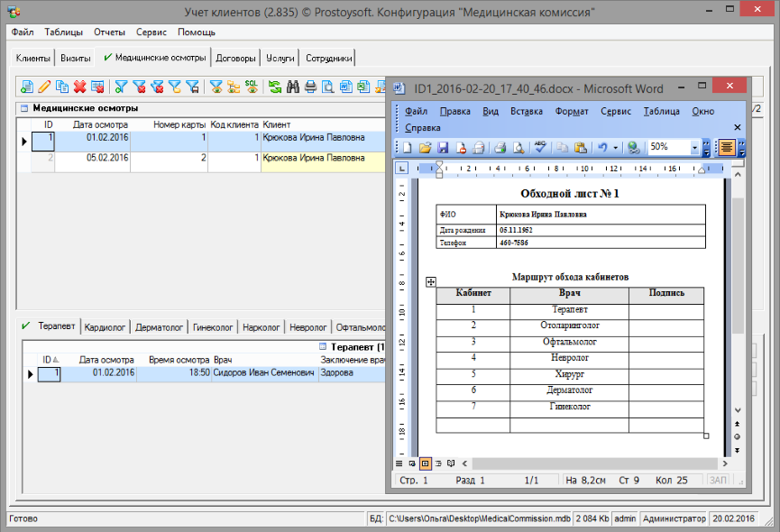
Task: Collapse the Медицинские осмотры panel header icon
Action: 23,108
